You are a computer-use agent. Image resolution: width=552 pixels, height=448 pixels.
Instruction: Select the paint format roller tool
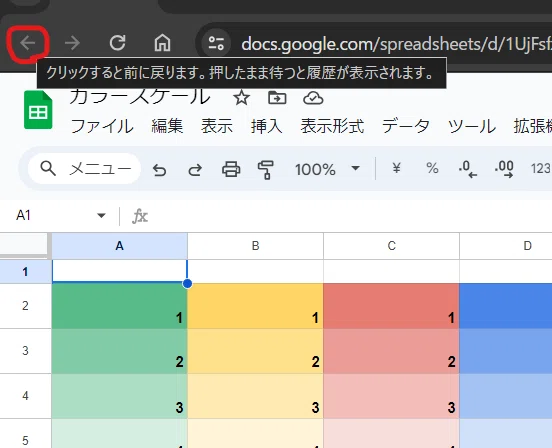pyautogui.click(x=266, y=170)
